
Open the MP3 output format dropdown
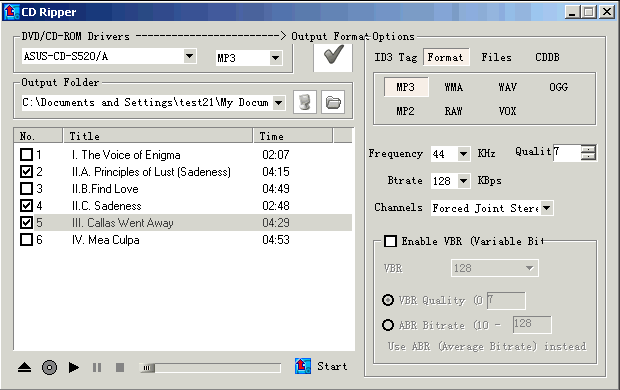click(276, 58)
